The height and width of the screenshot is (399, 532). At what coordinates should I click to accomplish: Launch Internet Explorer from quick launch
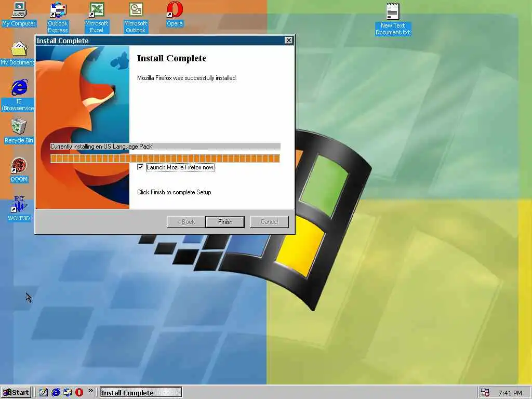pos(56,393)
